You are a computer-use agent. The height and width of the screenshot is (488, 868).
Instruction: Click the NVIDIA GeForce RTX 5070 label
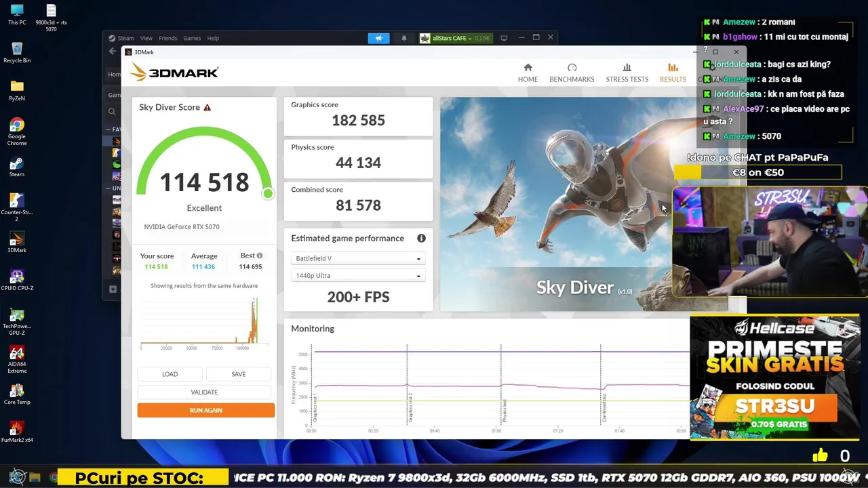point(182,227)
